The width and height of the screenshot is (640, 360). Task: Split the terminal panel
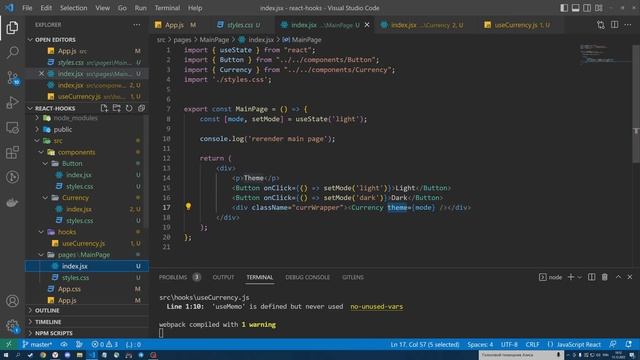tap(591, 277)
